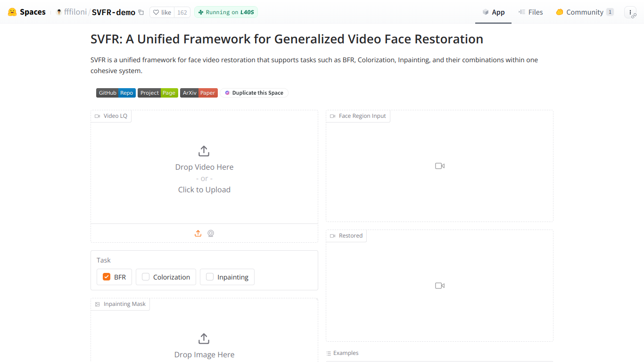Screen dimensions: 644x362
Task: Open the ArXiv Paper badge
Action: point(199,93)
